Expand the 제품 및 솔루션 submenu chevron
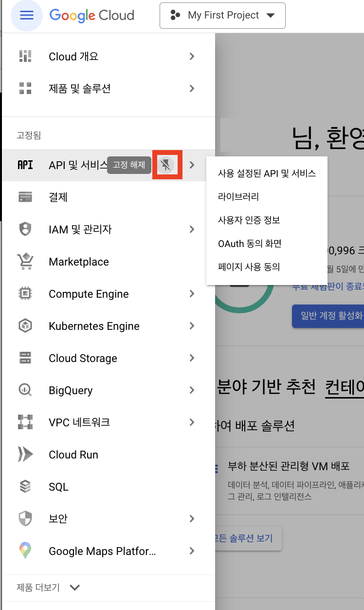Screen dimensions: 364x610 click(192, 89)
